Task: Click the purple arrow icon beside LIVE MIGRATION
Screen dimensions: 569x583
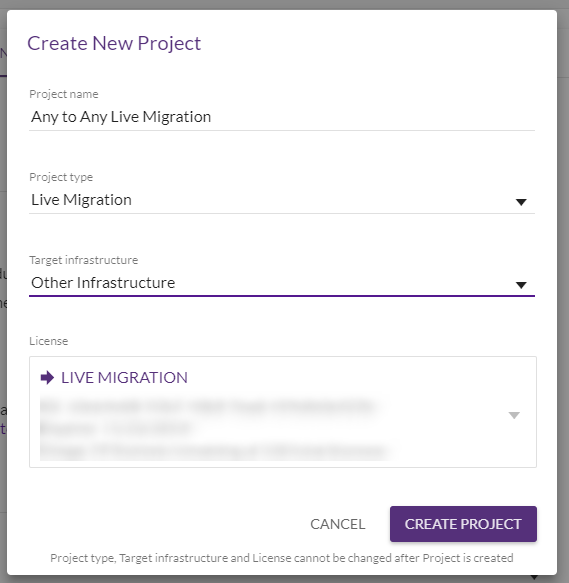Action: click(x=47, y=377)
